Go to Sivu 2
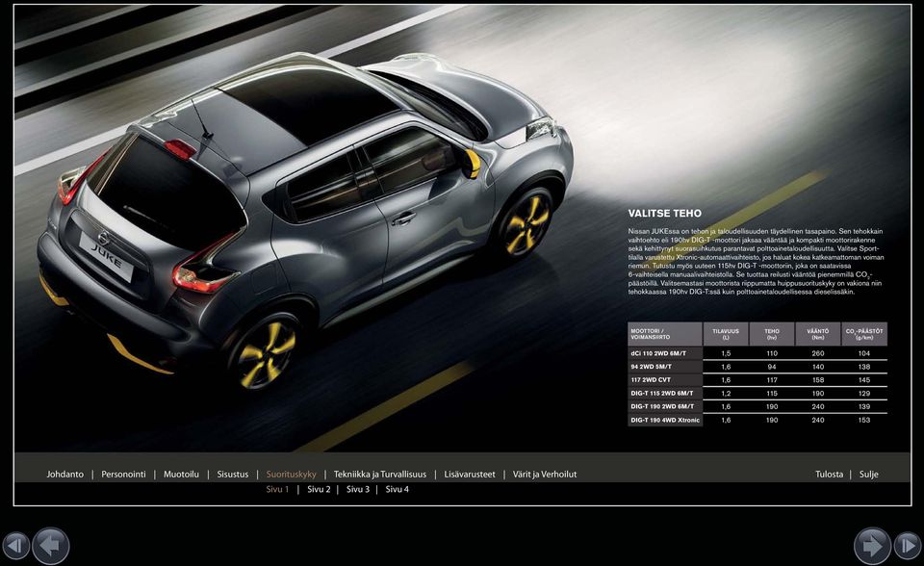 point(319,489)
